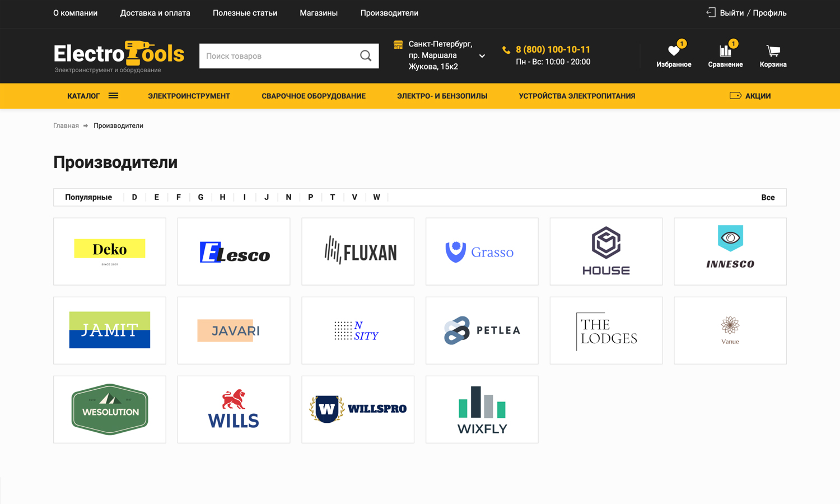The image size is (840, 504).
Task: Go to Доставка и оплата page
Action: coord(155,13)
